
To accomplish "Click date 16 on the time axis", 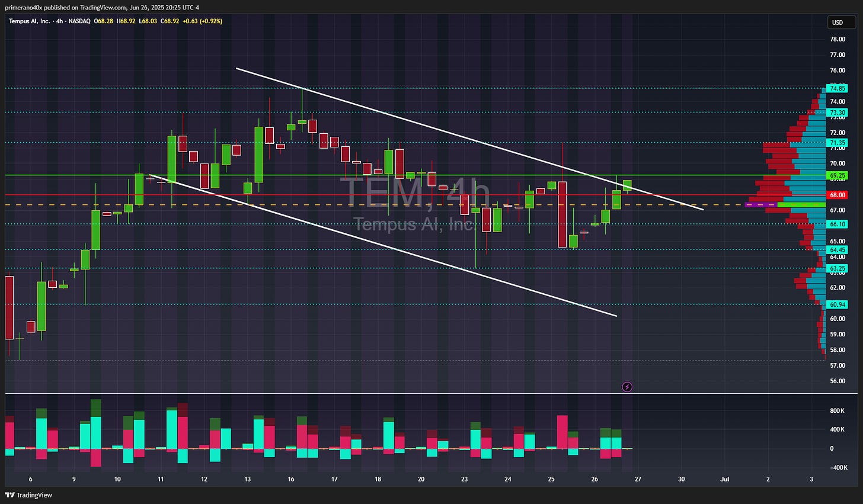I will click(291, 479).
